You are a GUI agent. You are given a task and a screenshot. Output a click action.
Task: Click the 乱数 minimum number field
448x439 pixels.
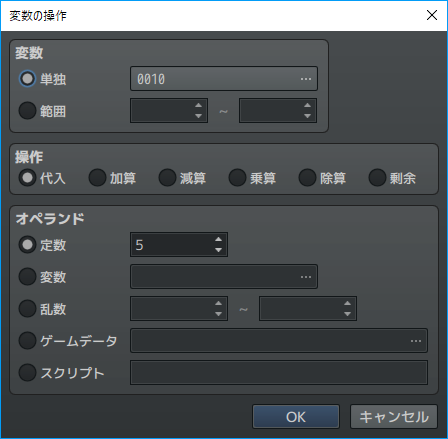[x=179, y=309]
